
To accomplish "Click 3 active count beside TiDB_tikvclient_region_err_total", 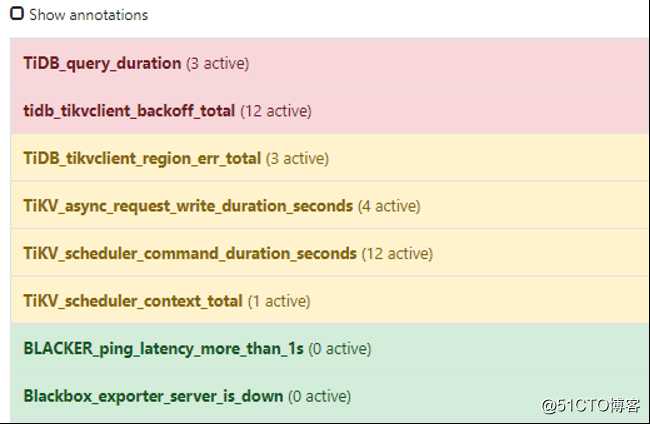I will 297,158.
